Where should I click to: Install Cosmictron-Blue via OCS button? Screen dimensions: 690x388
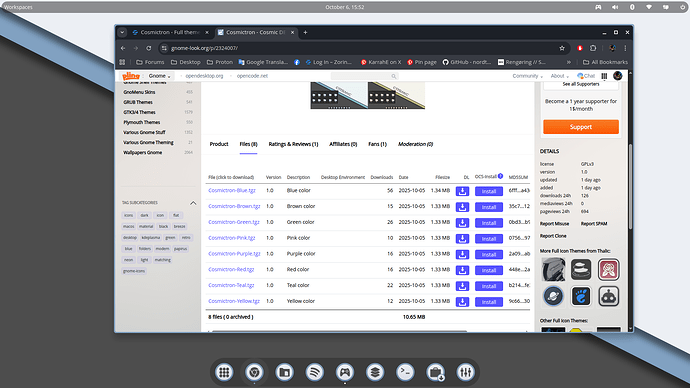[x=489, y=191]
